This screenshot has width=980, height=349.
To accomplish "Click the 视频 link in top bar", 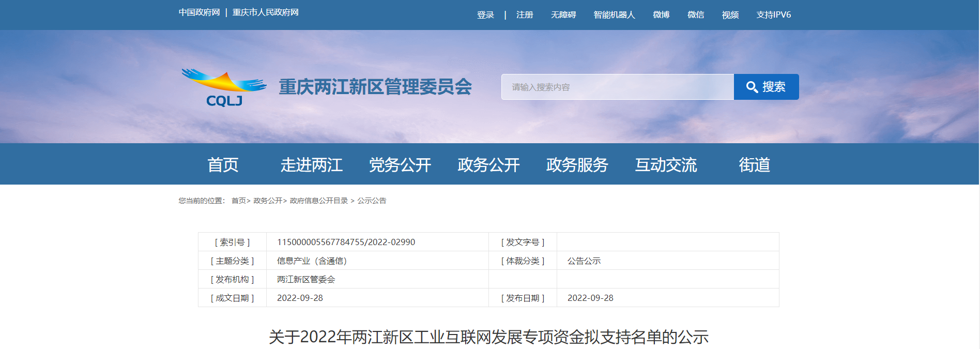I will coord(730,15).
